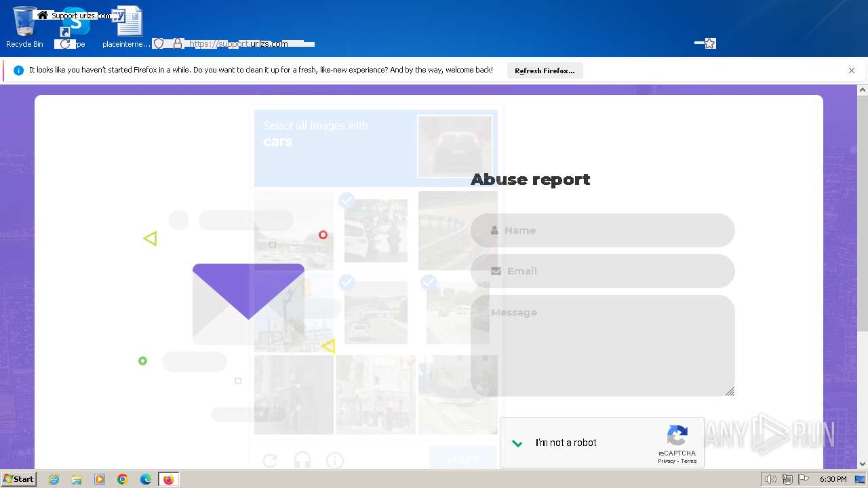Open the media player taskbar icon
The image size is (868, 488).
pyautogui.click(x=100, y=479)
